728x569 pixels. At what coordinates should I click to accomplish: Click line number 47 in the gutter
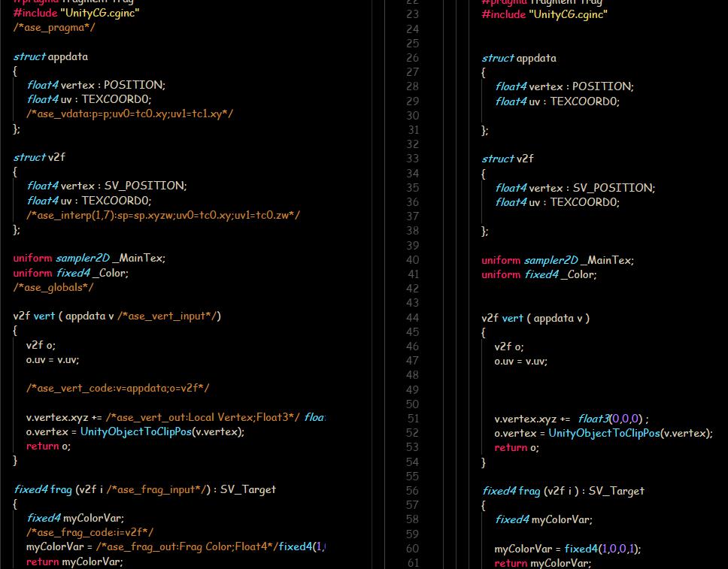[x=412, y=361]
